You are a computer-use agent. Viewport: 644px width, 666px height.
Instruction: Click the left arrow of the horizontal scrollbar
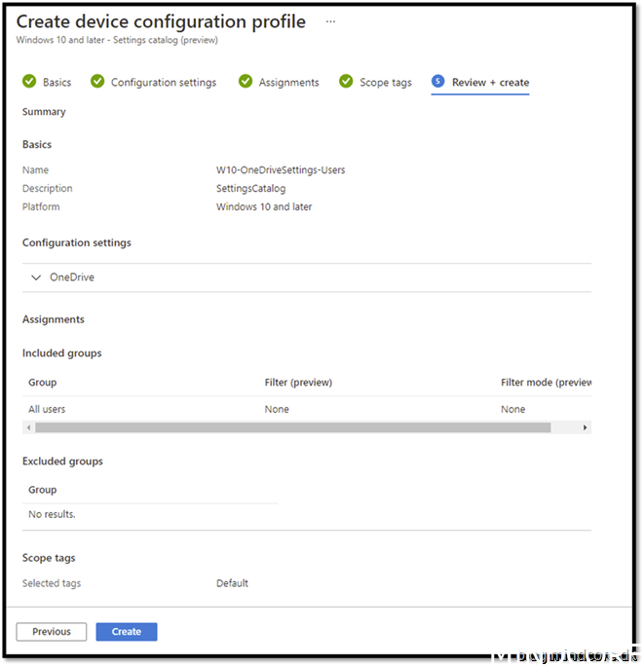28,427
